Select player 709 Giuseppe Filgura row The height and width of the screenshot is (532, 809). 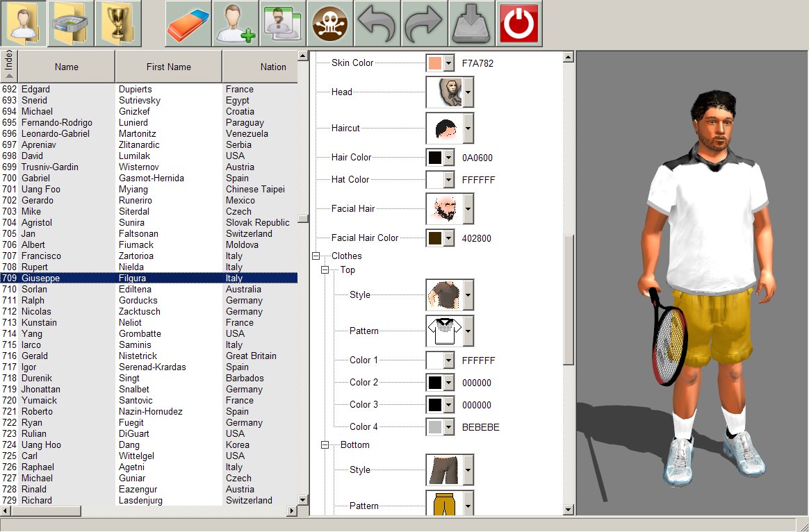pos(149,278)
